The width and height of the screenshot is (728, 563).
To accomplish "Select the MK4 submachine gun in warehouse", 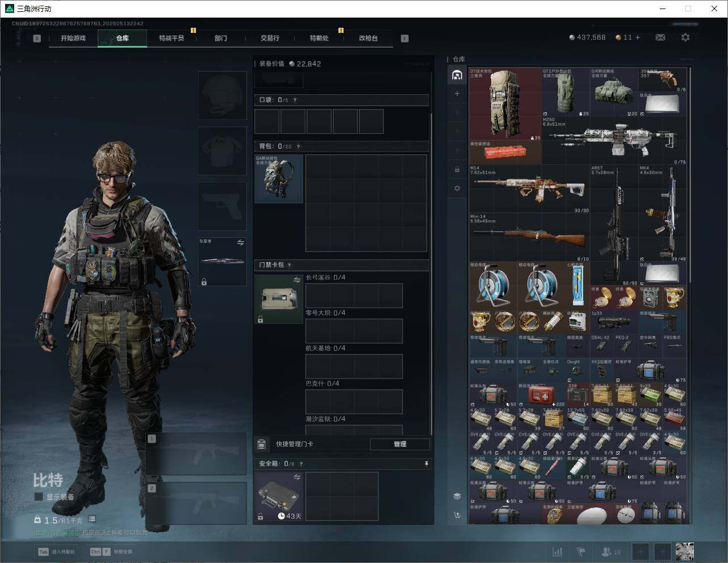I will click(x=663, y=213).
